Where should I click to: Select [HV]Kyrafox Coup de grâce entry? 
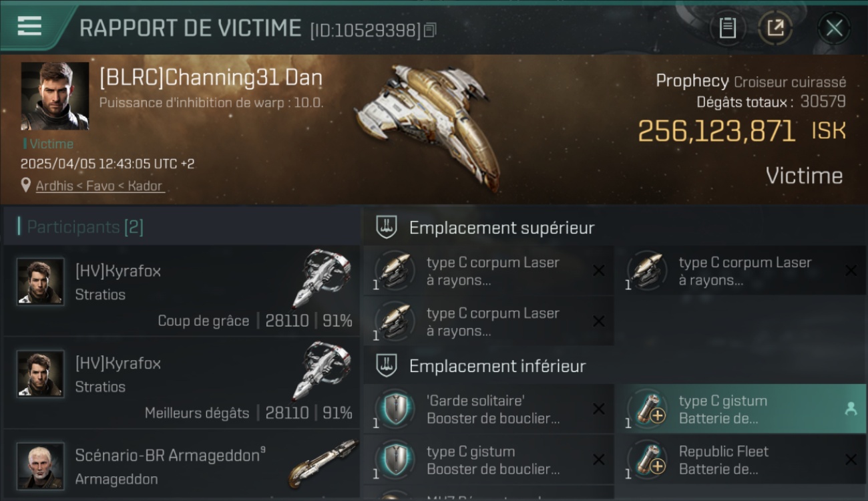[x=182, y=291]
